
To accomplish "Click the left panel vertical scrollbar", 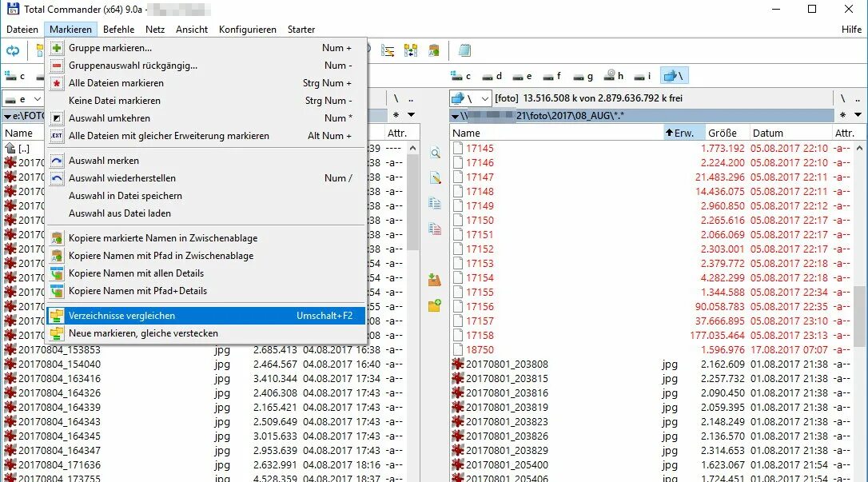I will point(412,312).
